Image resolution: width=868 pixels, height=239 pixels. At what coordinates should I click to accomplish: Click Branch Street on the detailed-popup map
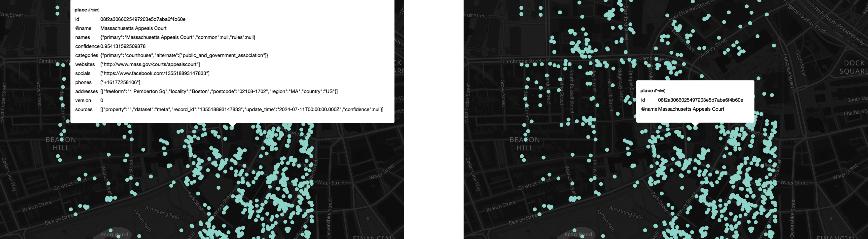tap(37, 206)
